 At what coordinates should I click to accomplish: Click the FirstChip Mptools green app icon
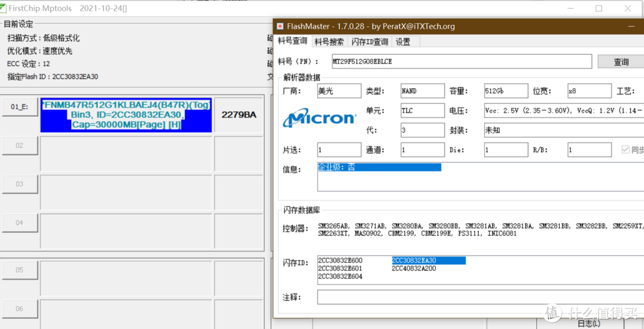[x=2, y=8]
